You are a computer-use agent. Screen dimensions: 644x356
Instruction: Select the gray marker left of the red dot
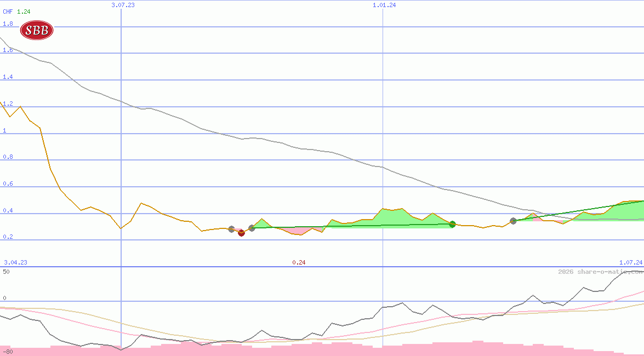pos(231,229)
